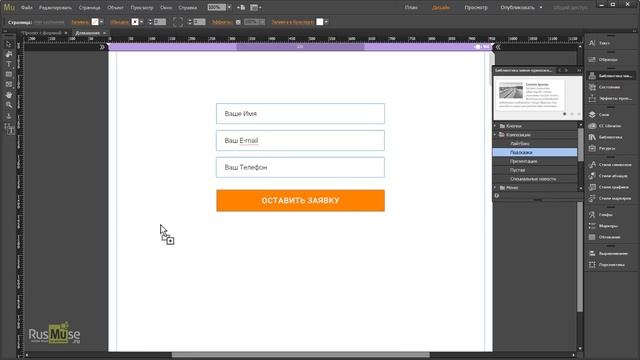The image size is (640, 360).
Task: Open the browser fill dropdown arrow
Action: click(326, 22)
